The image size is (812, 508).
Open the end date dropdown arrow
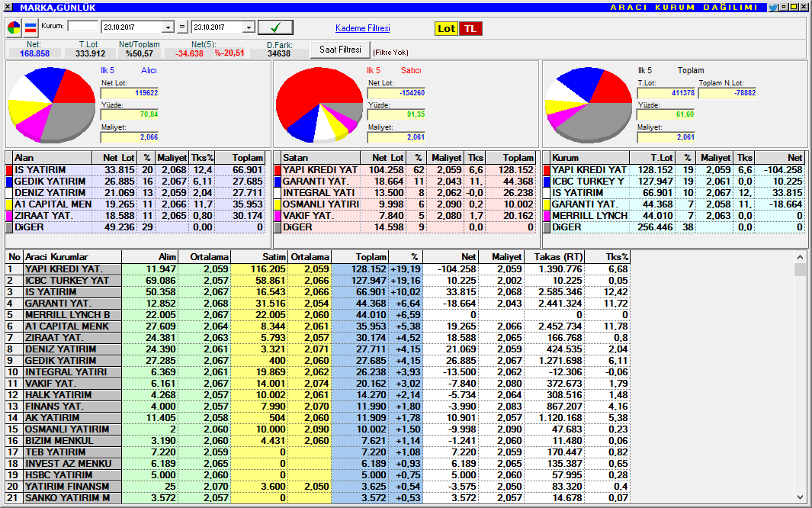click(249, 27)
